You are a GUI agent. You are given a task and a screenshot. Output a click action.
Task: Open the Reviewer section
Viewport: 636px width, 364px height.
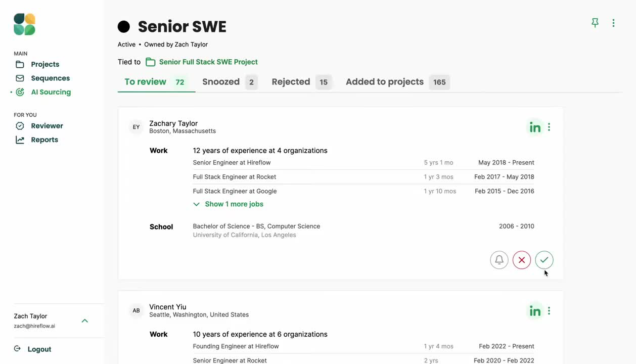tap(47, 125)
